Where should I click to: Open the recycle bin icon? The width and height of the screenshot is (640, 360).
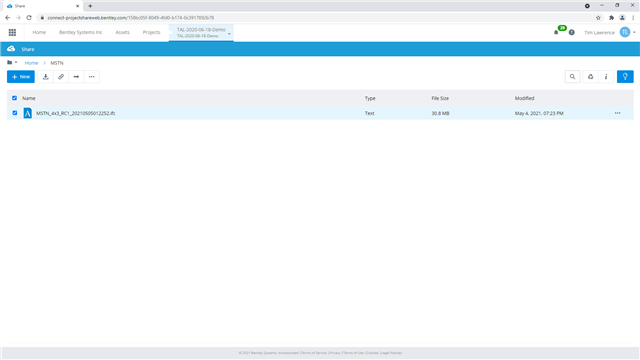(x=591, y=77)
